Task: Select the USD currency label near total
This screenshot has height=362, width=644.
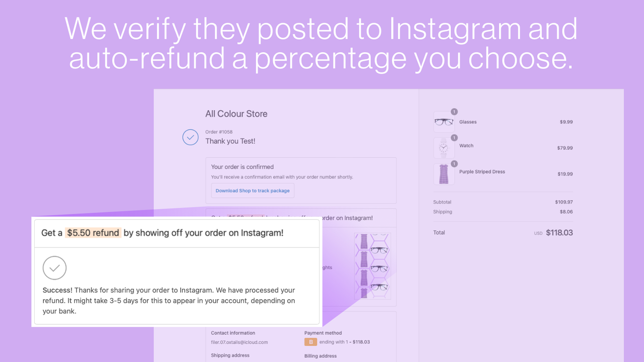Action: click(537, 233)
